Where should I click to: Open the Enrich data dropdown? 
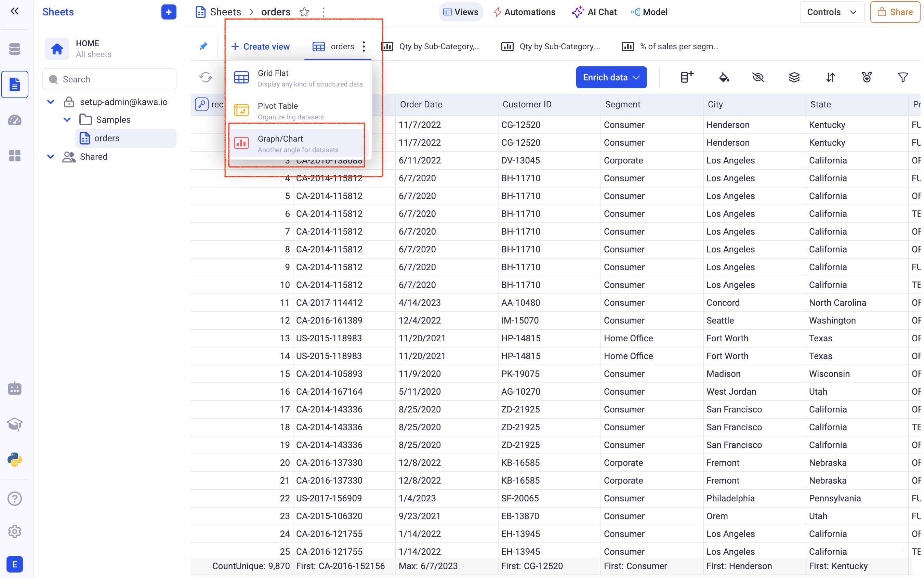point(611,78)
